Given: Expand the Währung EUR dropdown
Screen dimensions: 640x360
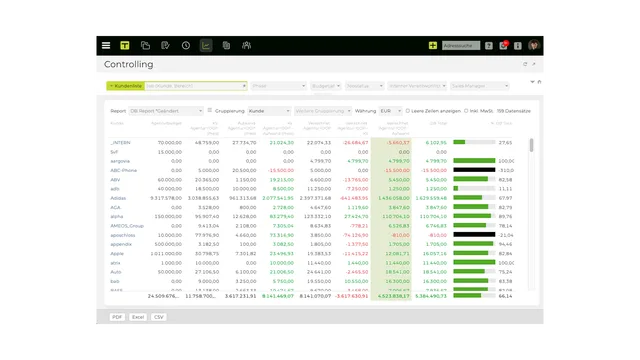Looking at the screenshot, I should [391, 111].
